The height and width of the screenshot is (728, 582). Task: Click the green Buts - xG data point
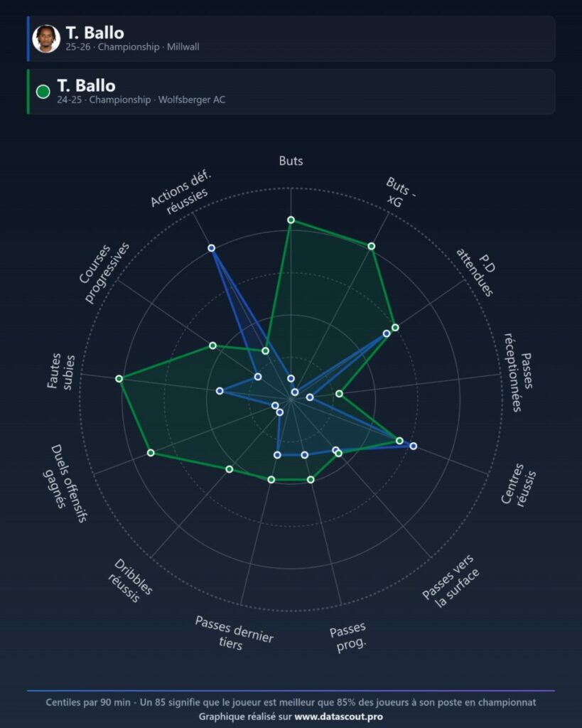pyautogui.click(x=371, y=246)
